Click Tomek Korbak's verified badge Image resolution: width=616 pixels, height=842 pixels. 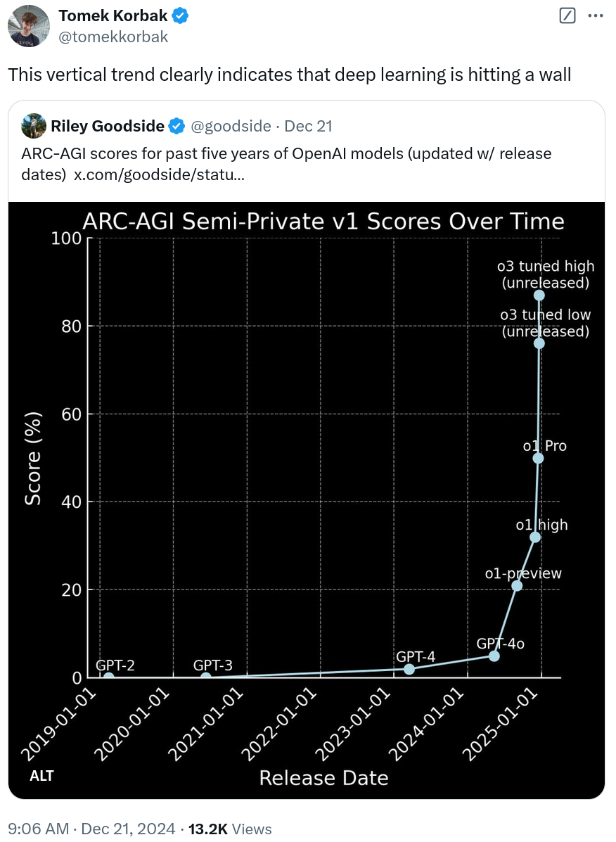(181, 15)
